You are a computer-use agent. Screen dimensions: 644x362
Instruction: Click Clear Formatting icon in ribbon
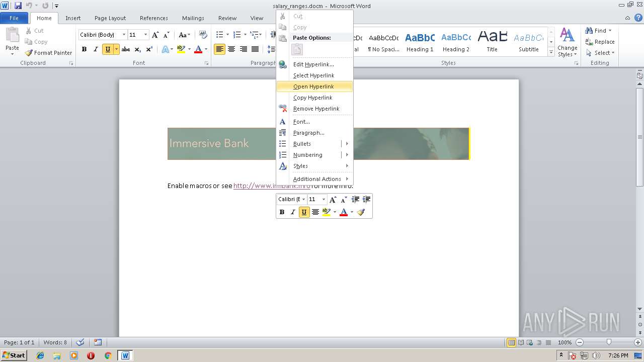pyautogui.click(x=203, y=35)
